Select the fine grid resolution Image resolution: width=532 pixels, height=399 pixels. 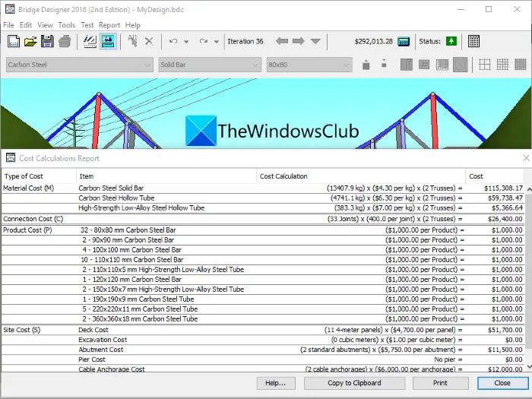(x=521, y=65)
